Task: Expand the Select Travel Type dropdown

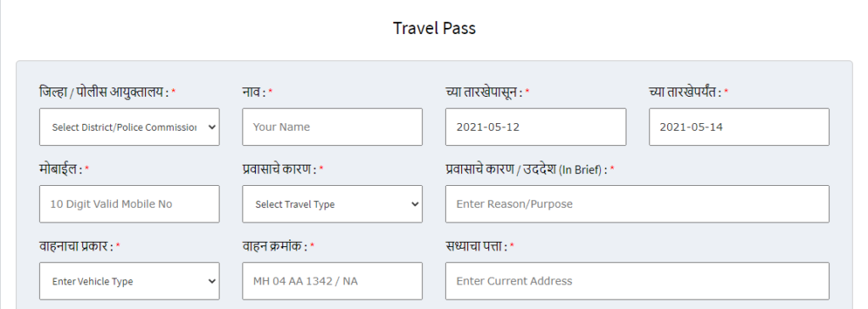Action: pos(332,204)
